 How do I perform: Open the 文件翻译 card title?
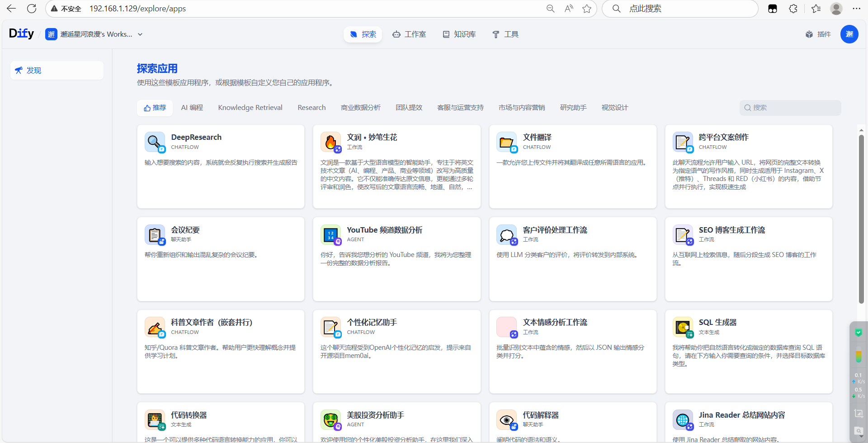click(x=537, y=137)
